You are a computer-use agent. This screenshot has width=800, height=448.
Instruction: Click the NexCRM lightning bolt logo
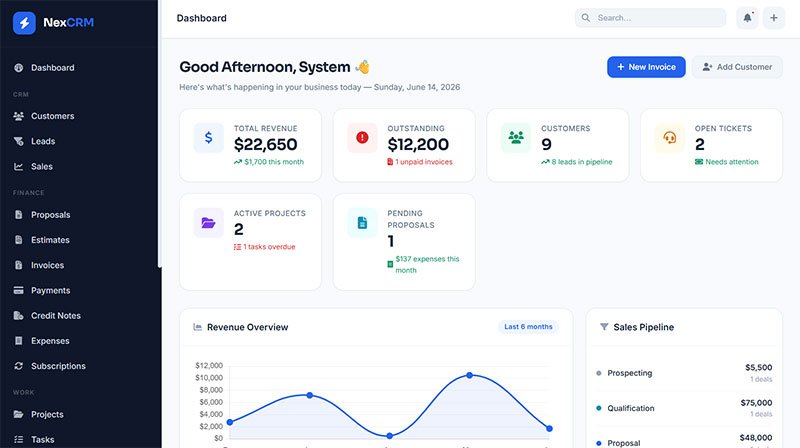click(24, 22)
